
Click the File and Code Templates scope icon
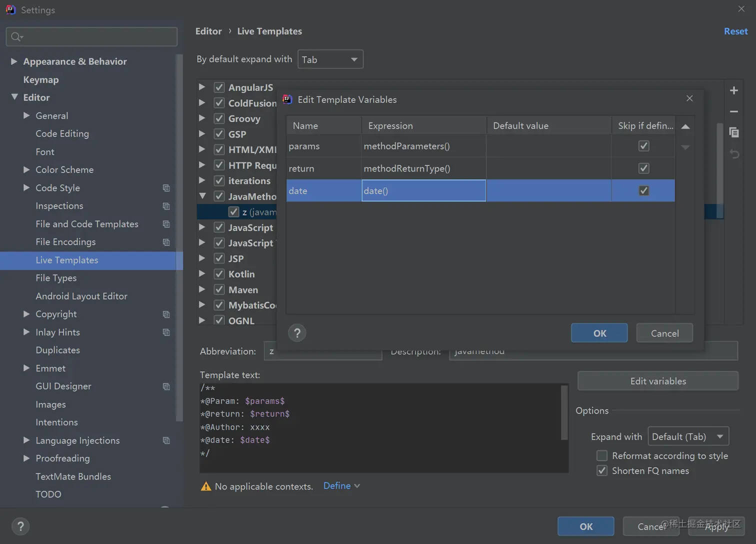click(x=166, y=224)
